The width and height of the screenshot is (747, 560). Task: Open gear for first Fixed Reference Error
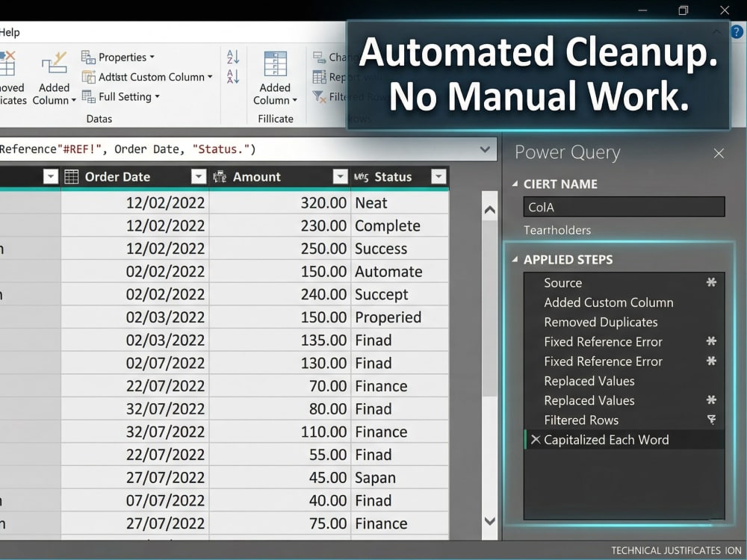point(711,341)
